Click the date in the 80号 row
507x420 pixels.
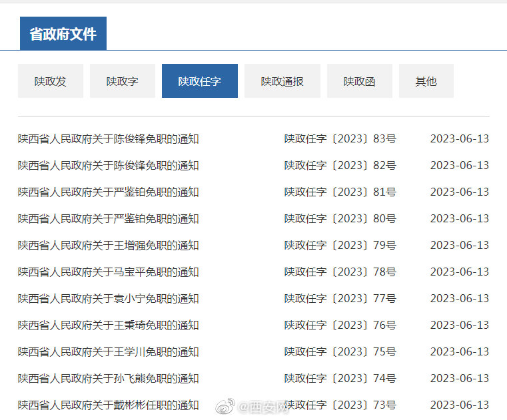click(x=460, y=219)
